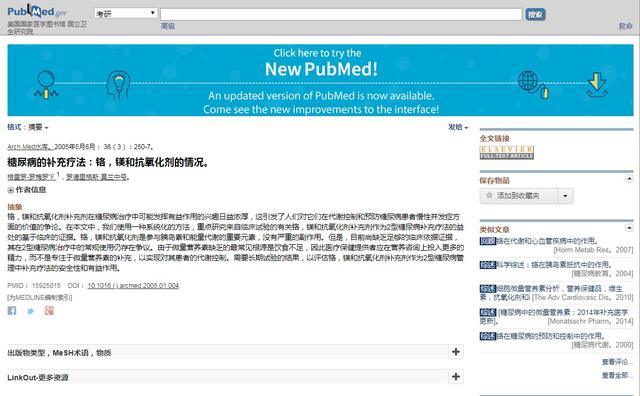Collapse the 保存物品 panel toggle
Viewport: 640px width, 396px height.
(629, 179)
